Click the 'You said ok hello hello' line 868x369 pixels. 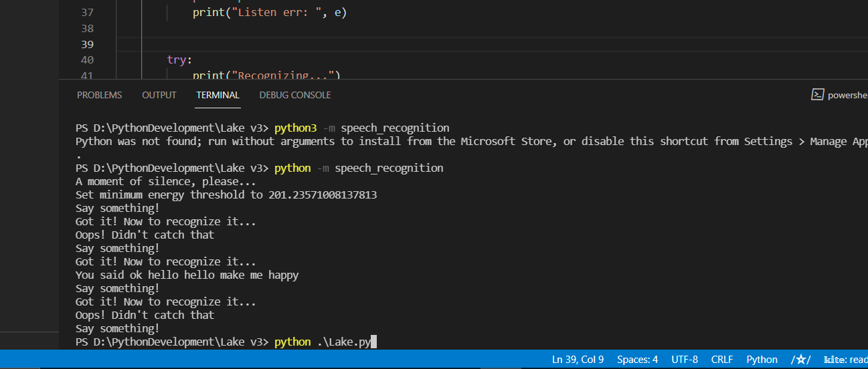(187, 275)
